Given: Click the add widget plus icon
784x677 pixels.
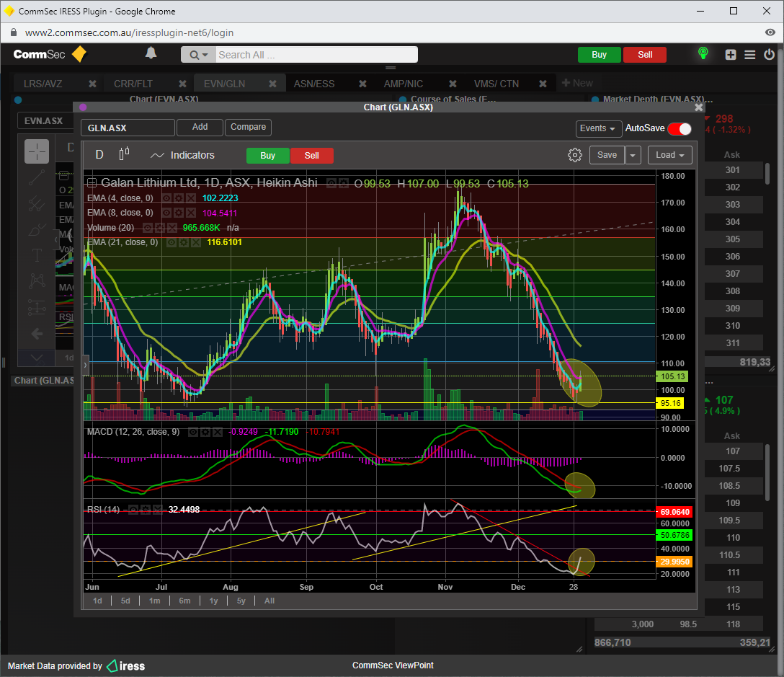Looking at the screenshot, I should (x=731, y=55).
